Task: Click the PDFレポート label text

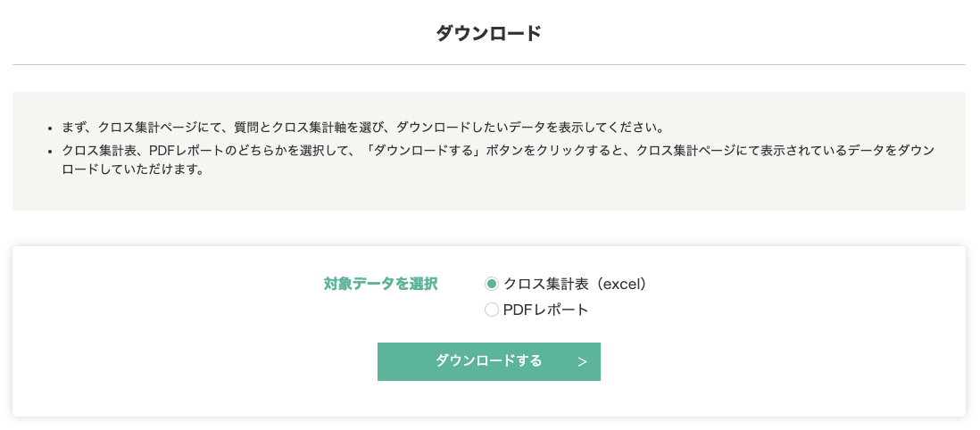Action: pos(545,310)
